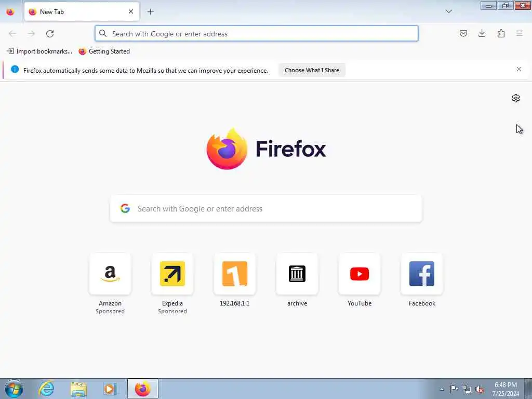Open the Facebook shortcut tile
This screenshot has height=399, width=532.
click(422, 274)
